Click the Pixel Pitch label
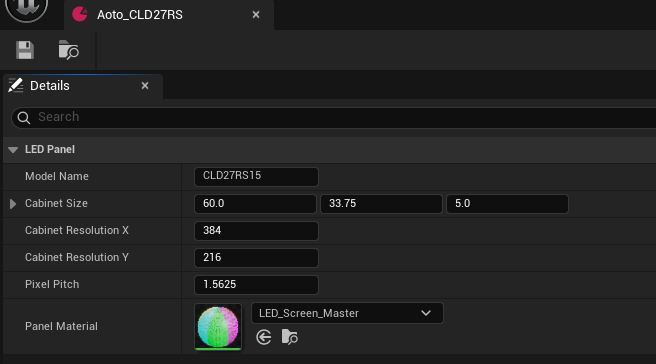 pos(52,285)
